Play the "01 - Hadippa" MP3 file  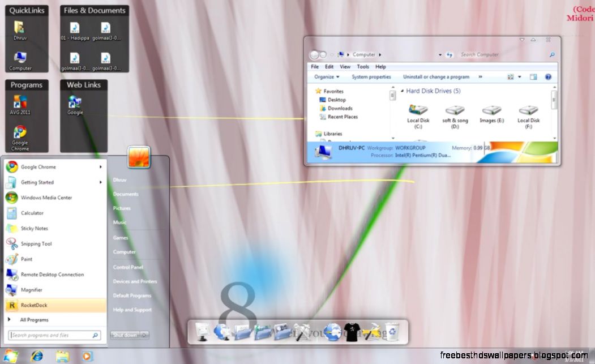(x=74, y=27)
